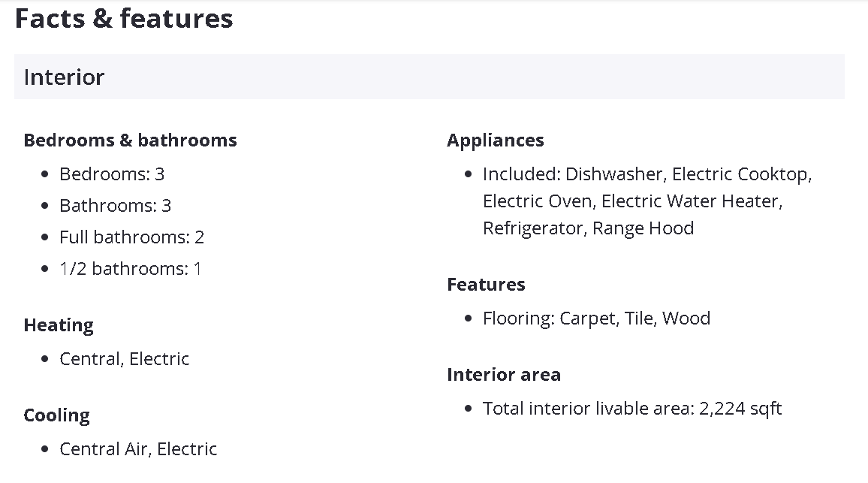Screen dimensions: 868x483
Task: Click the Included: Dishwasher, Electric Cooktop line
Action: click(x=646, y=174)
